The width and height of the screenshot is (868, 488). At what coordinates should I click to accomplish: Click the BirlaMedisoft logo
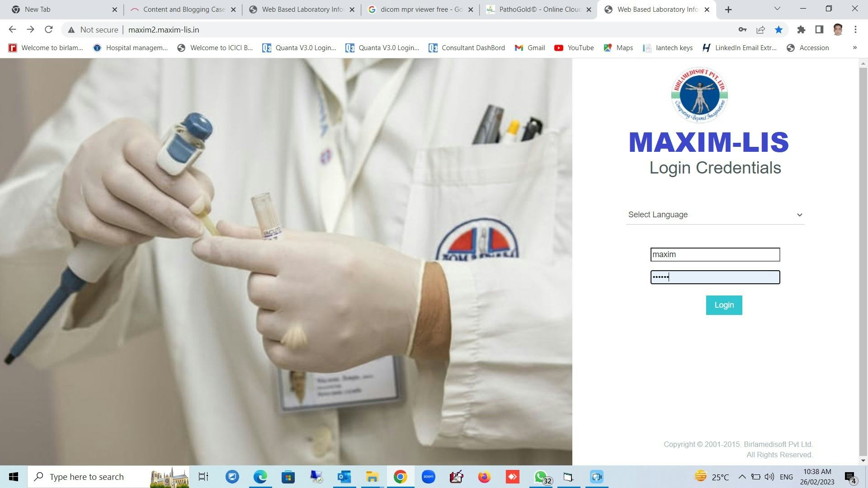(x=699, y=95)
